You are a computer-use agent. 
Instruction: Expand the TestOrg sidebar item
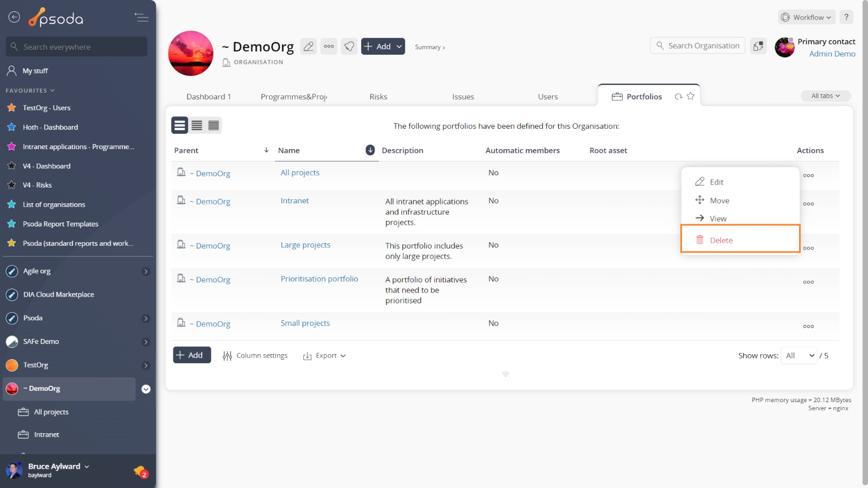tap(146, 365)
